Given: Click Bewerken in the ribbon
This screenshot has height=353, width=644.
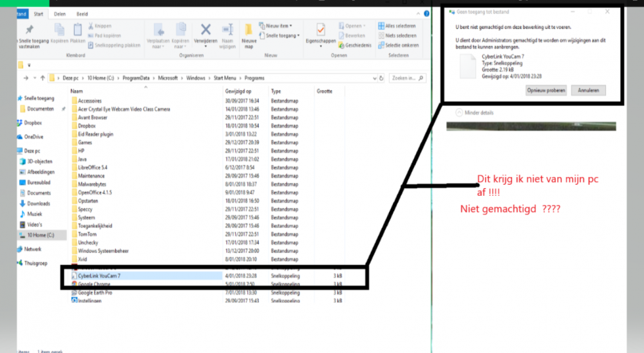Looking at the screenshot, I should [352, 36].
